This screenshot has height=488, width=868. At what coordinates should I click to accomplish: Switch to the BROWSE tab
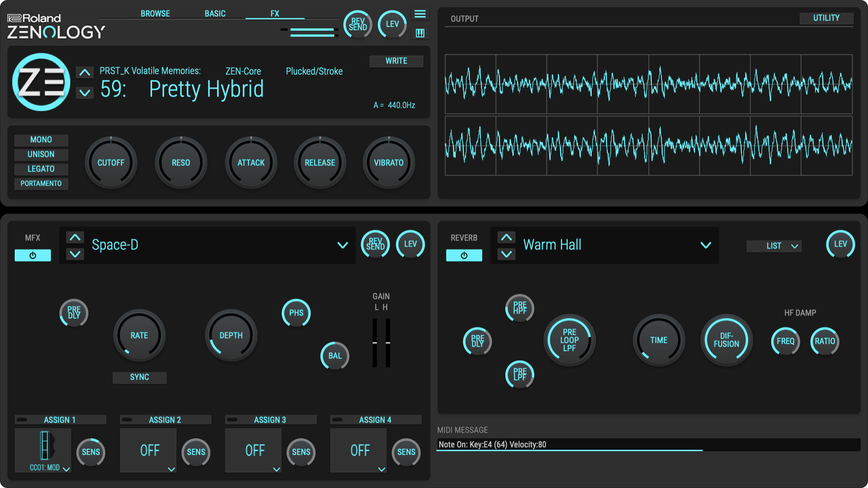click(155, 14)
